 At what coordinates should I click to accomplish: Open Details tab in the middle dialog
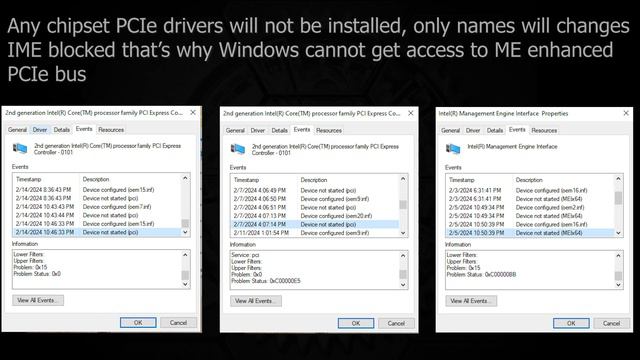pos(280,131)
